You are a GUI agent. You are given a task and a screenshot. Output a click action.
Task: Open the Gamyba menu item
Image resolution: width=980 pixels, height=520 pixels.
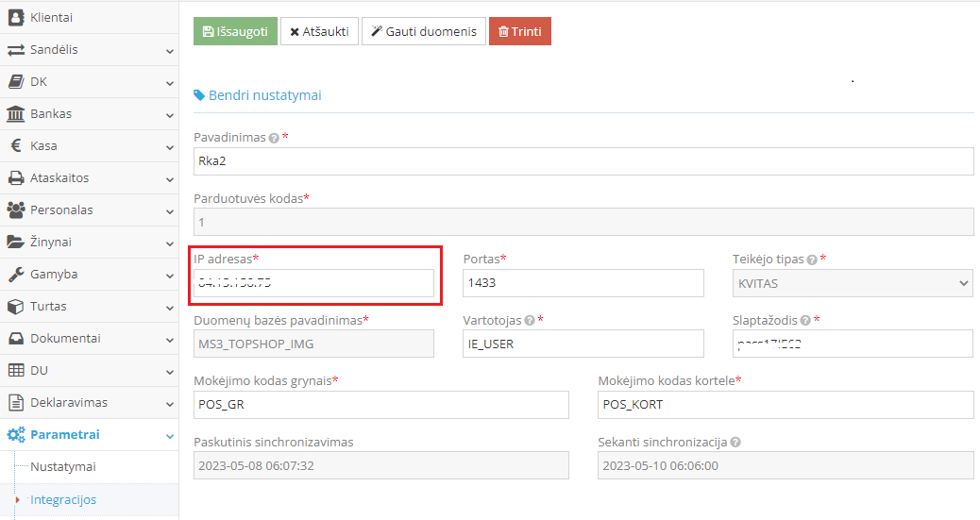pyautogui.click(x=90, y=275)
